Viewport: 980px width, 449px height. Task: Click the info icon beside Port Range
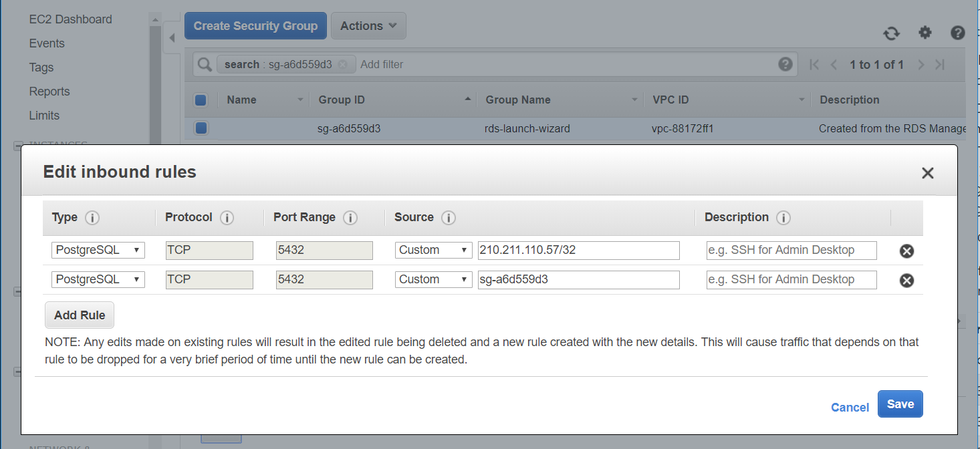pos(350,218)
